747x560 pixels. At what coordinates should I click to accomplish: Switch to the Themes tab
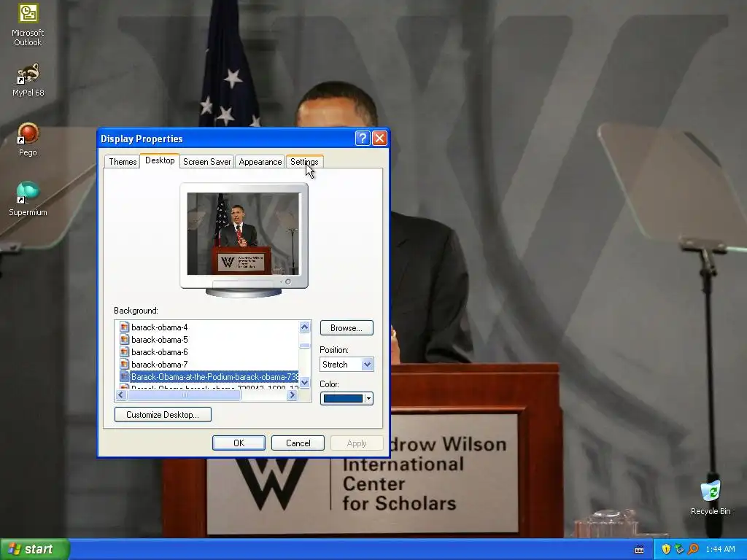[x=123, y=161]
